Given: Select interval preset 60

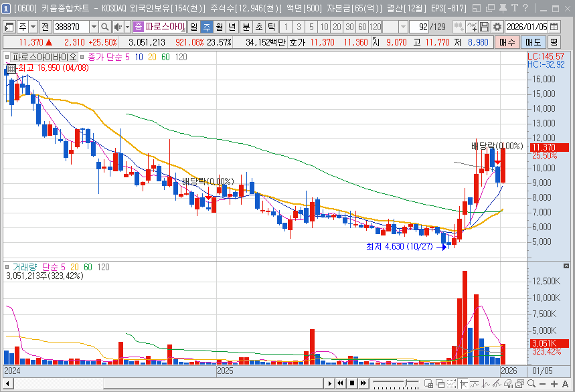Looking at the screenshot, I should [362, 27].
